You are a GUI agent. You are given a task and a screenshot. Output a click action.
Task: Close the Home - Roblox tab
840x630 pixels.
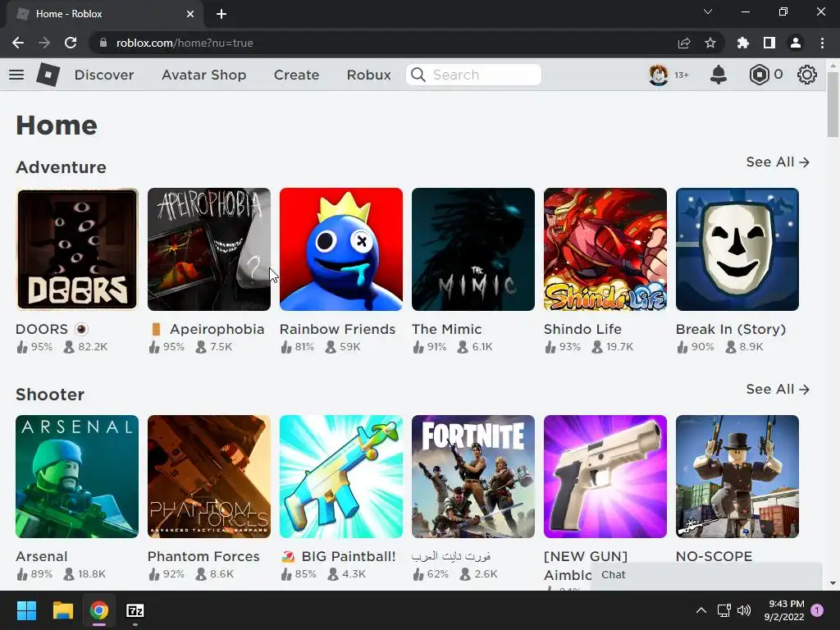(x=190, y=14)
